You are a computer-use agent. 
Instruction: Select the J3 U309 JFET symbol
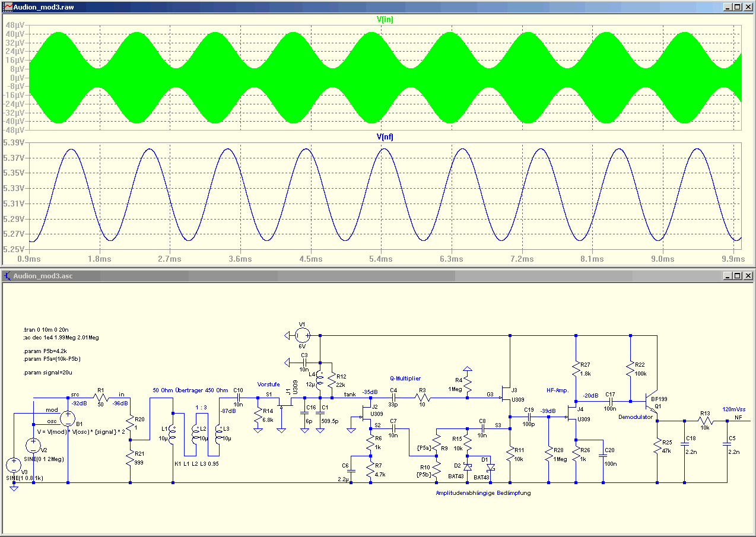coord(506,393)
